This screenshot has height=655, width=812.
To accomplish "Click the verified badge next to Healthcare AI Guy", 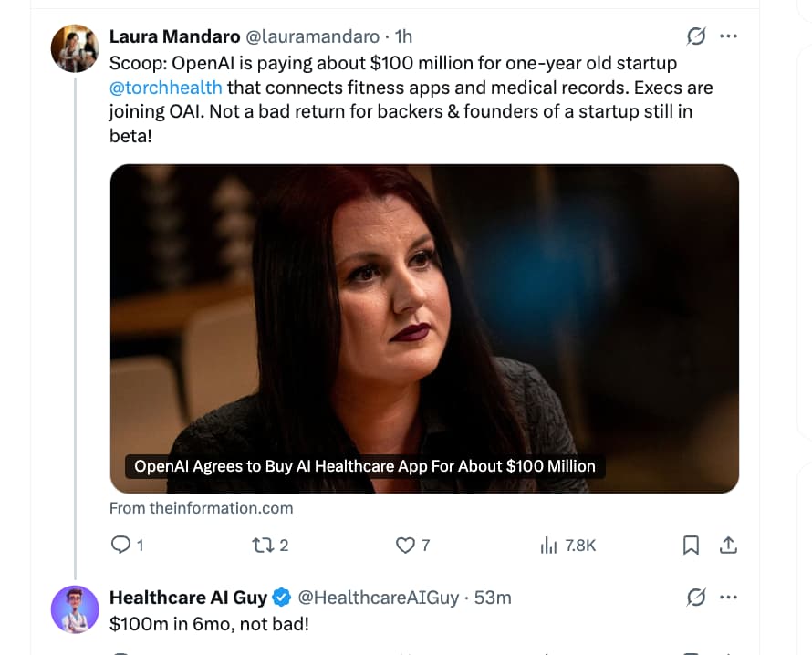I will coord(283,598).
